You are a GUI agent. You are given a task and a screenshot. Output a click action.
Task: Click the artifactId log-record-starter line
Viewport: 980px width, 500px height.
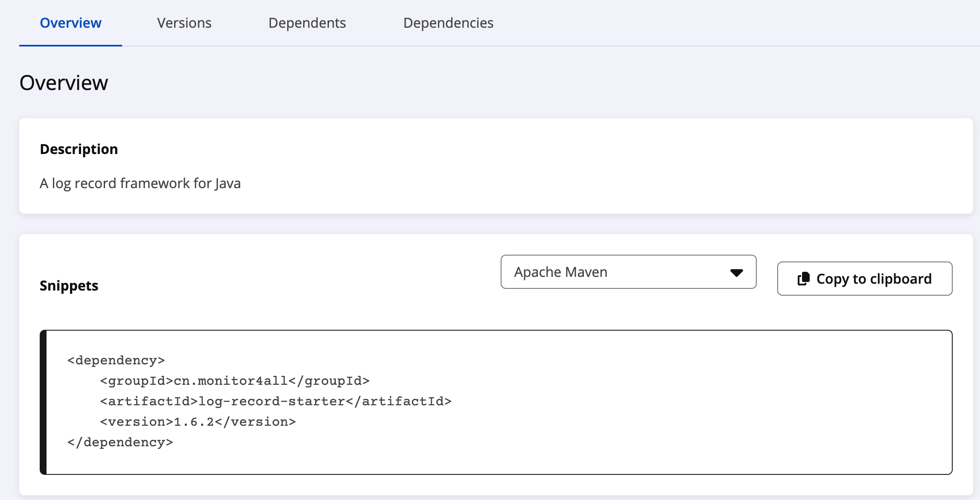coord(276,401)
